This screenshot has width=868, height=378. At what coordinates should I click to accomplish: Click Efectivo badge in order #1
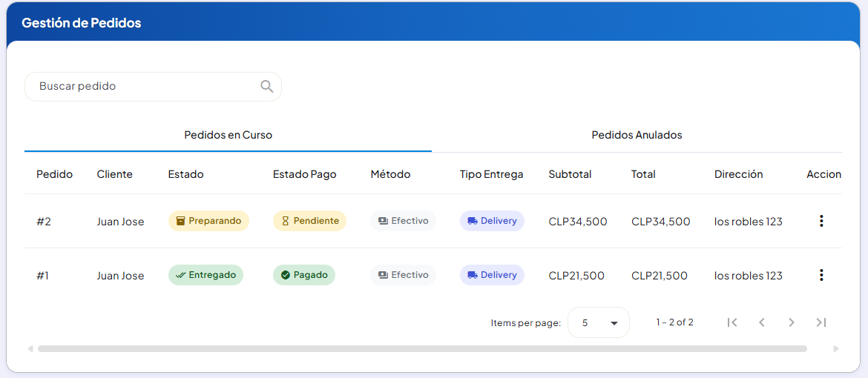point(403,275)
